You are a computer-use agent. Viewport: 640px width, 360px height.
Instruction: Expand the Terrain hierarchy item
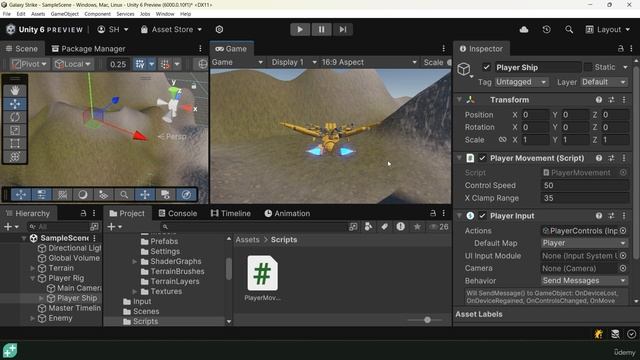(33, 268)
